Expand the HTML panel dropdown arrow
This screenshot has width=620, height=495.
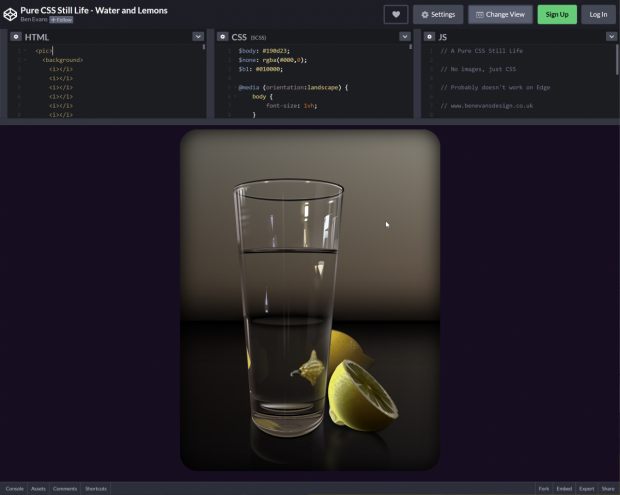[x=198, y=37]
